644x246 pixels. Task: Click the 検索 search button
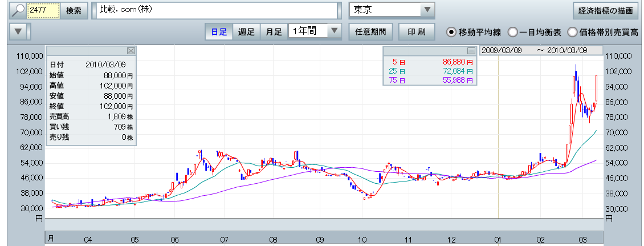(73, 10)
